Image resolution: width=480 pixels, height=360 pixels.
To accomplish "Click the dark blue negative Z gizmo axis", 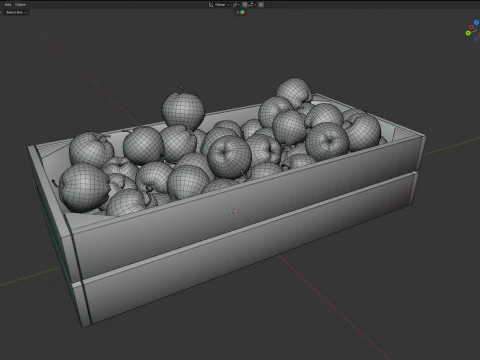I will coord(476,40).
